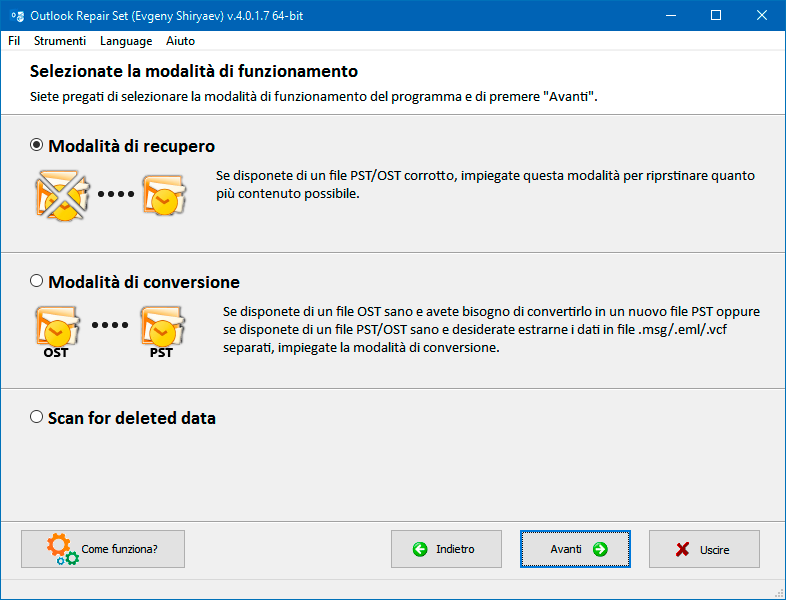Click the crossed-out corrupted Outlook file icon
The image size is (786, 600).
pos(62,195)
